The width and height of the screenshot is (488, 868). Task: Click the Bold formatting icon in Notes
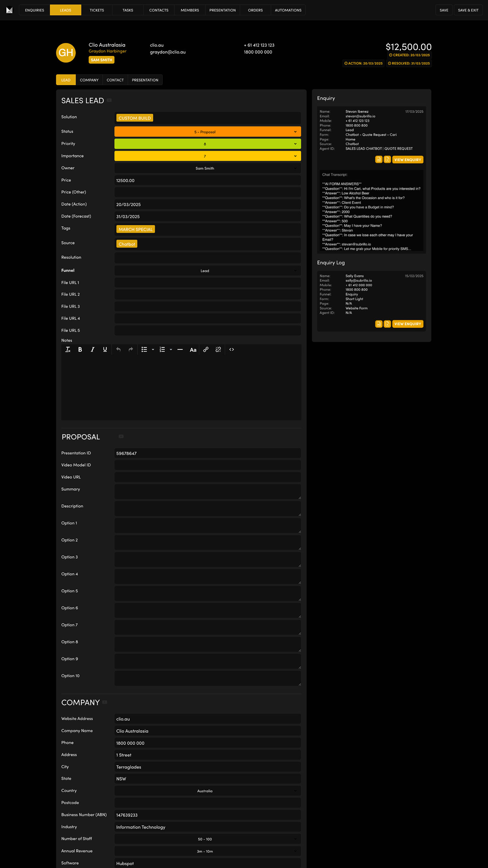80,350
